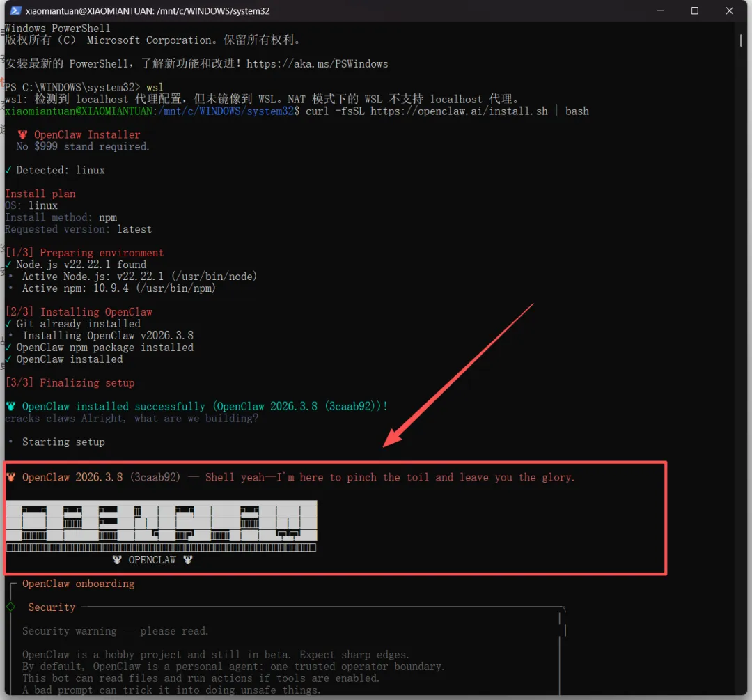Click 'Shell yeah—I'm here to pinch the toil' tagline

tap(389, 477)
